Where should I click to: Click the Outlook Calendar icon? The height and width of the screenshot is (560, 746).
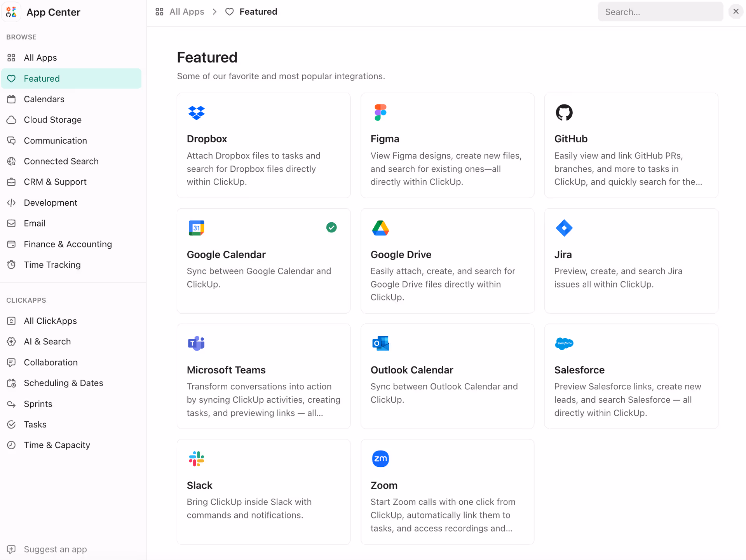tap(380, 343)
